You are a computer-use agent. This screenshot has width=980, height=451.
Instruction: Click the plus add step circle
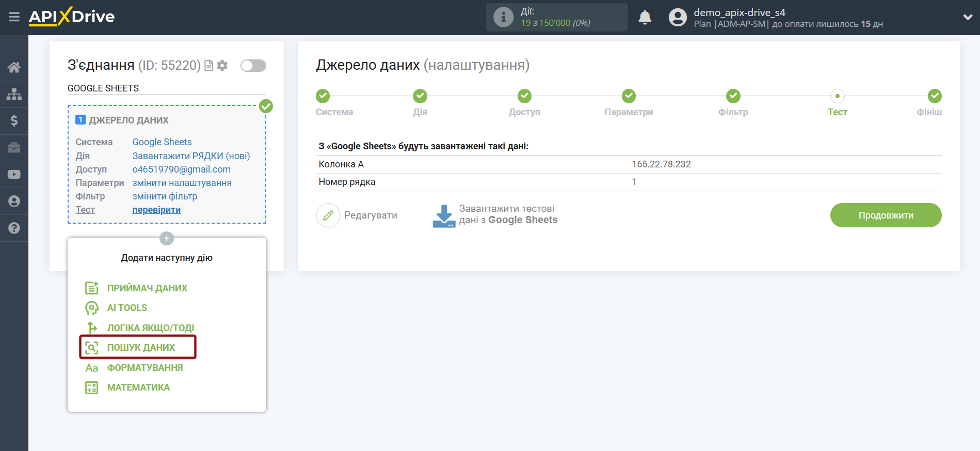point(167,238)
